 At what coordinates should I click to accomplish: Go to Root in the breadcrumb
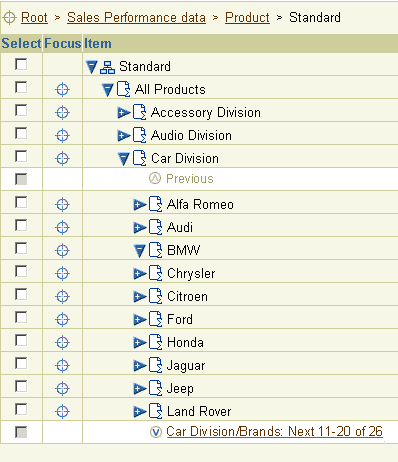point(34,17)
